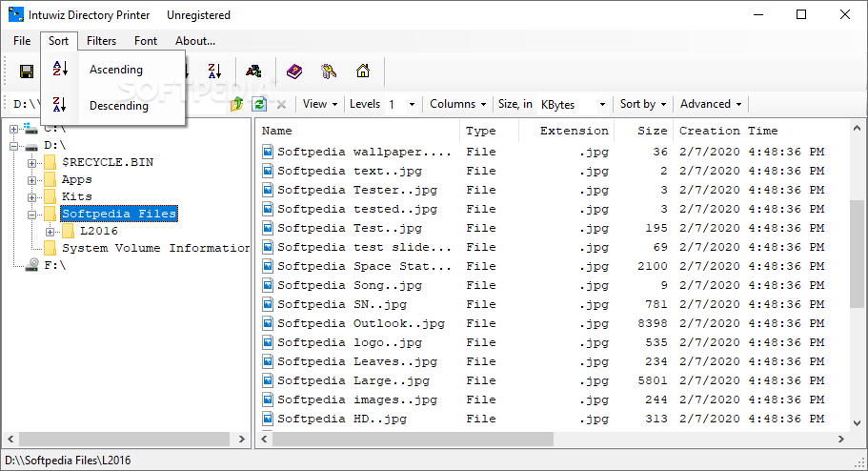Collapse the Softpedia Files node
Image resolution: width=868 pixels, height=471 pixels.
click(32, 215)
